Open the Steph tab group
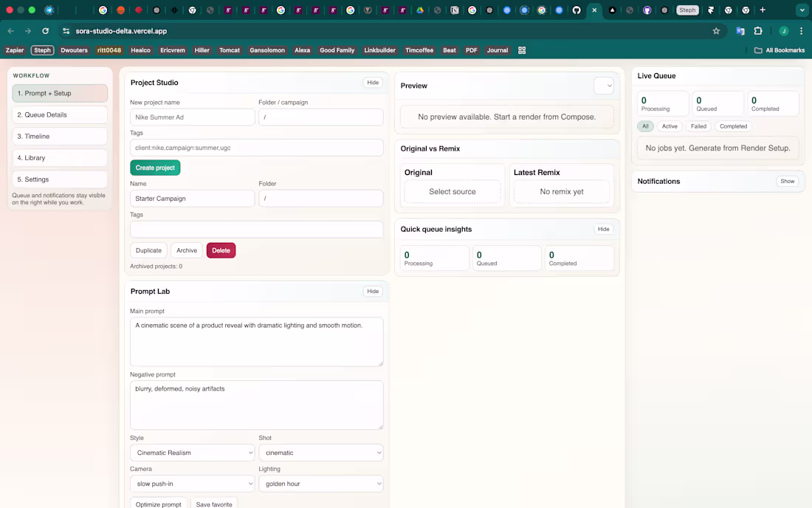 point(687,10)
